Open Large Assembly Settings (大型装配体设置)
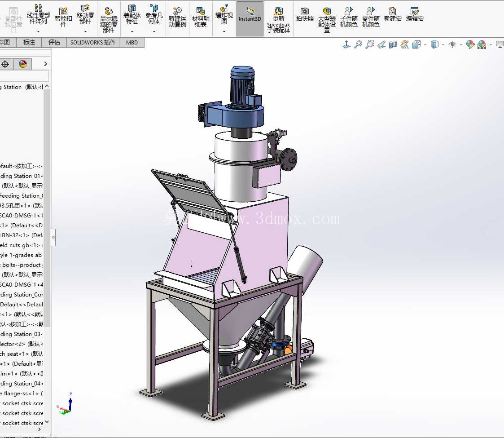Image resolution: width=504 pixels, height=438 pixels. [x=327, y=20]
